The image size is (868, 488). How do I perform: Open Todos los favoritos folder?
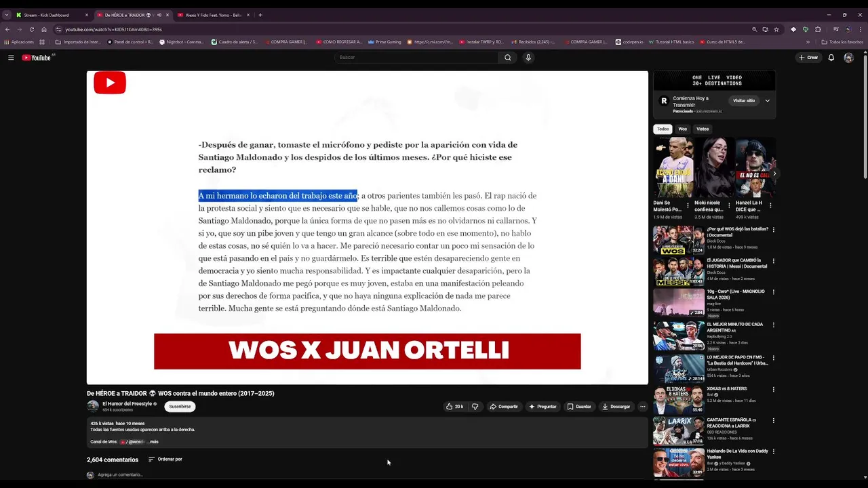(x=842, y=42)
